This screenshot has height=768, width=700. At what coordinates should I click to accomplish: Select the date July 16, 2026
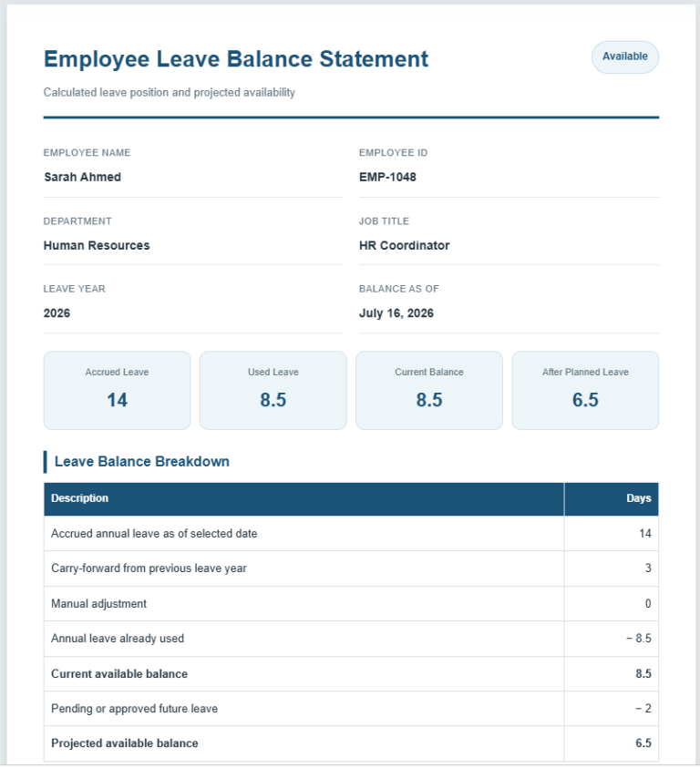[396, 313]
